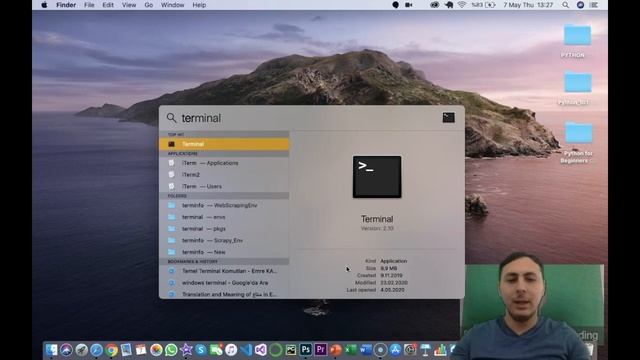Click the battery status indicator
This screenshot has width=640, height=360.
[x=484, y=5]
